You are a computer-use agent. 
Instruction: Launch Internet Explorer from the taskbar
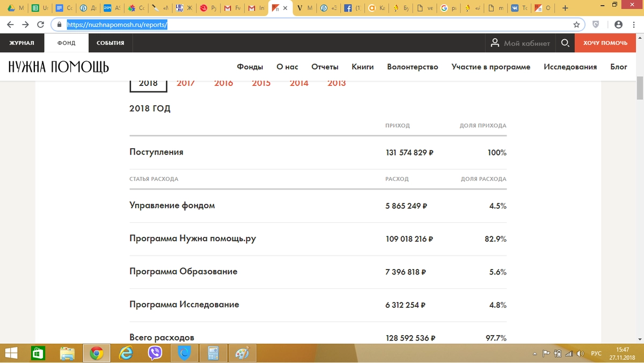point(126,353)
